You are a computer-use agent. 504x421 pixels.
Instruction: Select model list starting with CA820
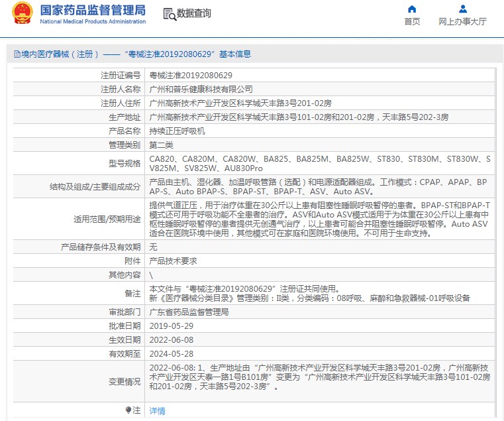pyautogui.click(x=320, y=164)
